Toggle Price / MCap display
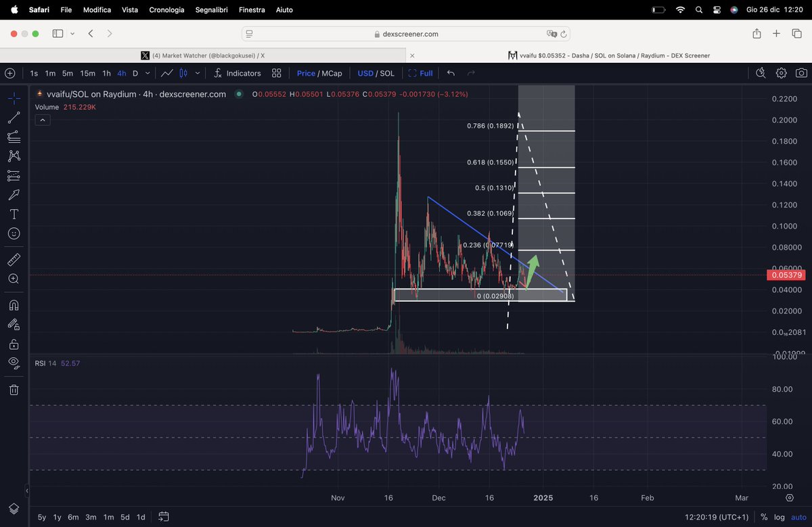Screen dimensions: 812x527 [319, 73]
